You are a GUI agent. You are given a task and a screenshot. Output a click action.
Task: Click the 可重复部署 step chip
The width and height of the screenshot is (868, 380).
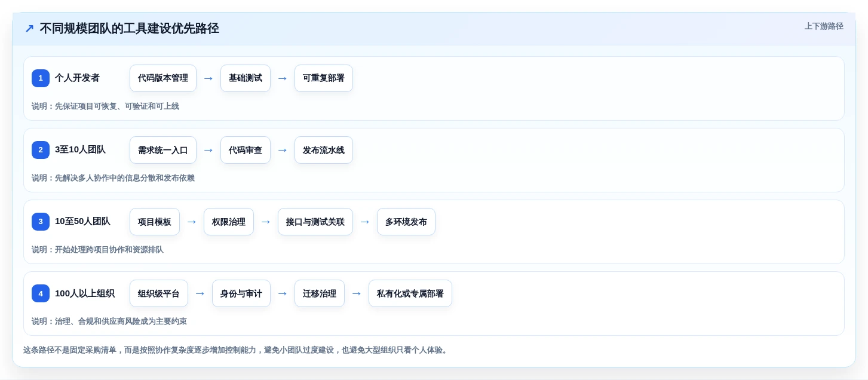(x=324, y=78)
